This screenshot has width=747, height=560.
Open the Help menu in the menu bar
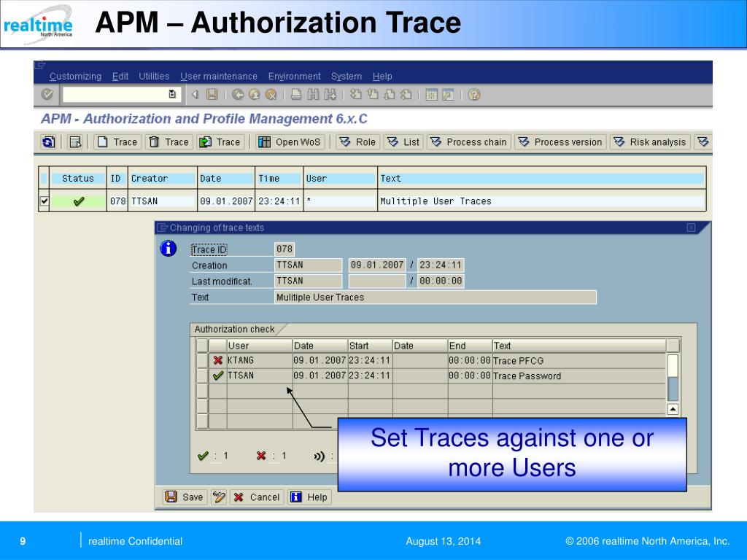click(x=382, y=76)
